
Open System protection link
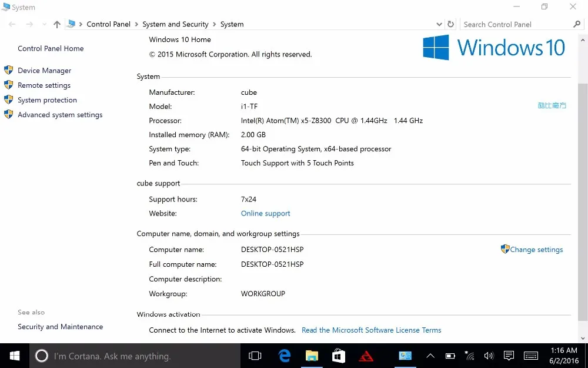(47, 100)
